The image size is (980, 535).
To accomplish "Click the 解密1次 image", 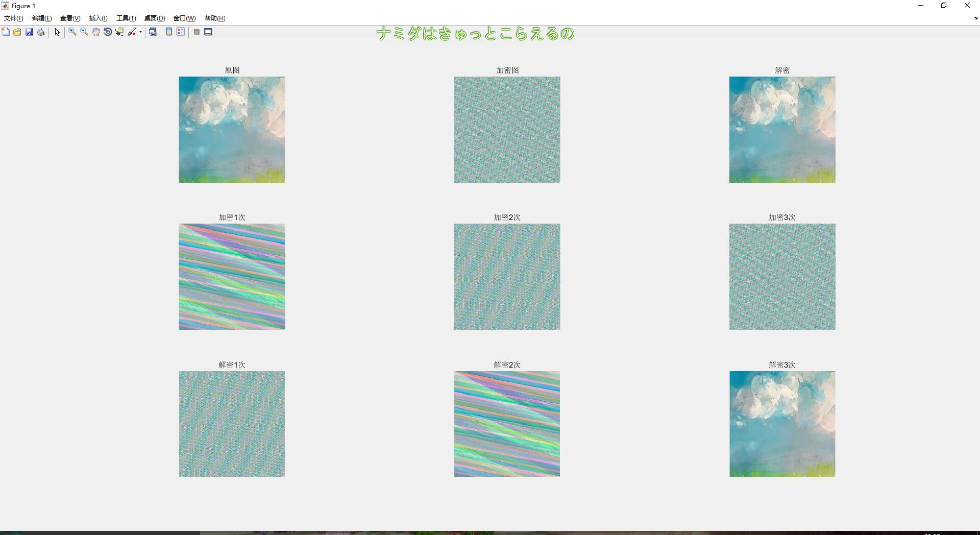I will [232, 424].
